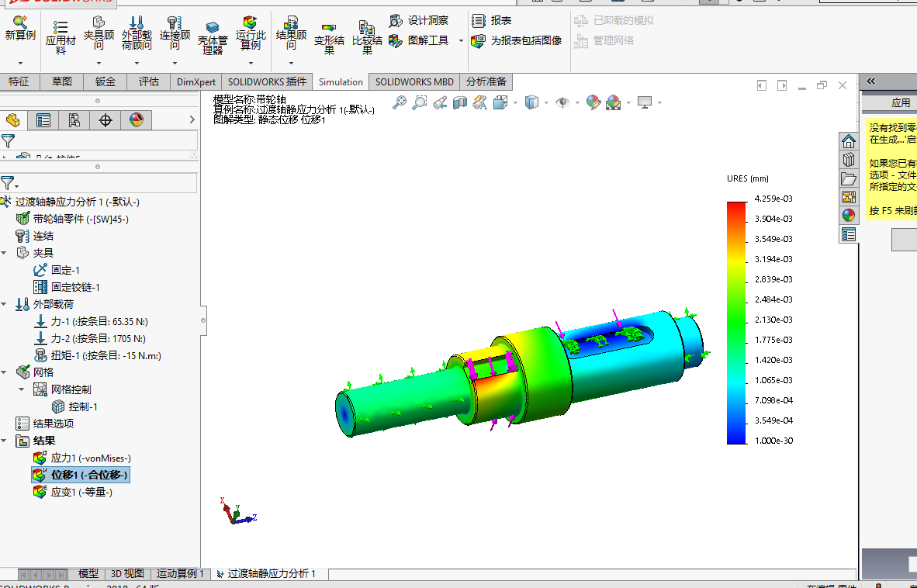Click Compare Results (比较结果)
This screenshot has width=917, height=588.
pyautogui.click(x=367, y=38)
